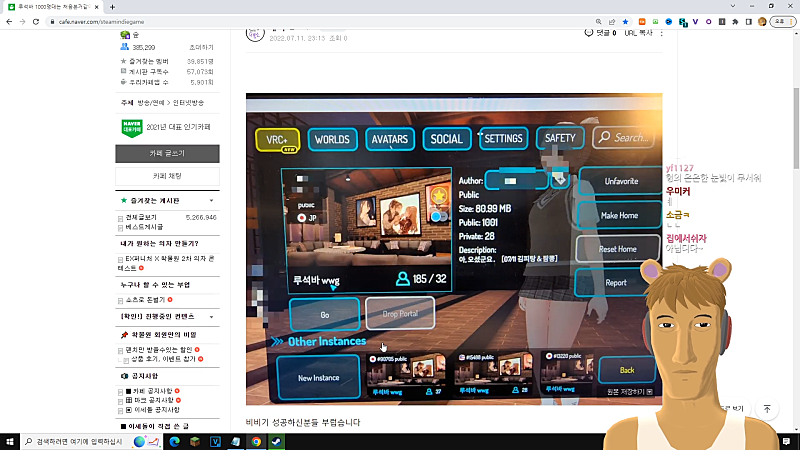Open the 전체글보기 board

point(141,217)
